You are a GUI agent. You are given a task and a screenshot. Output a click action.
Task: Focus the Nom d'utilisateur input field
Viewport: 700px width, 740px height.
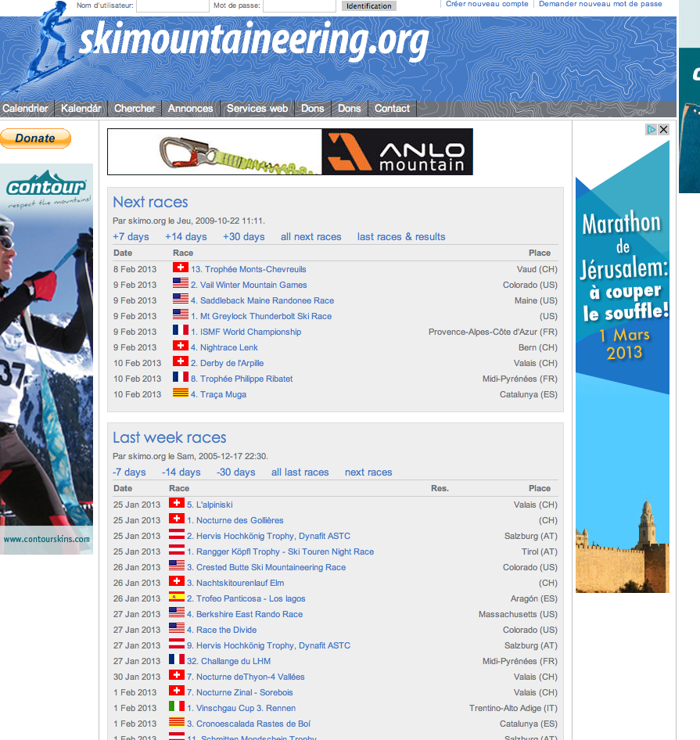172,5
